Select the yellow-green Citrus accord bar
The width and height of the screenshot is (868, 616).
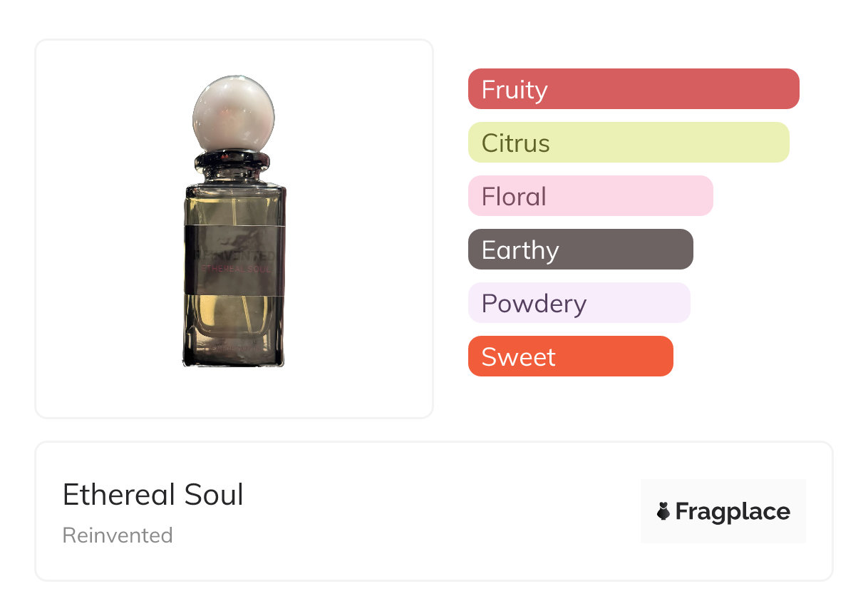(629, 143)
